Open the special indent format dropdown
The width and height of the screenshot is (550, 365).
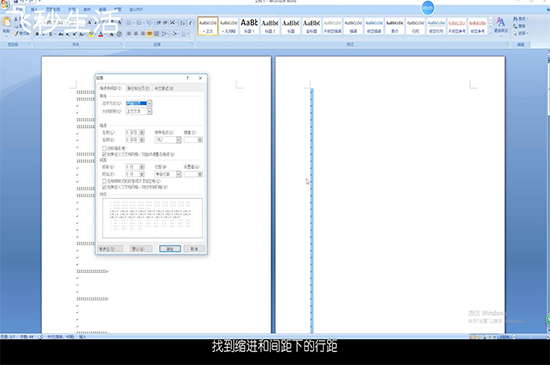(179, 140)
